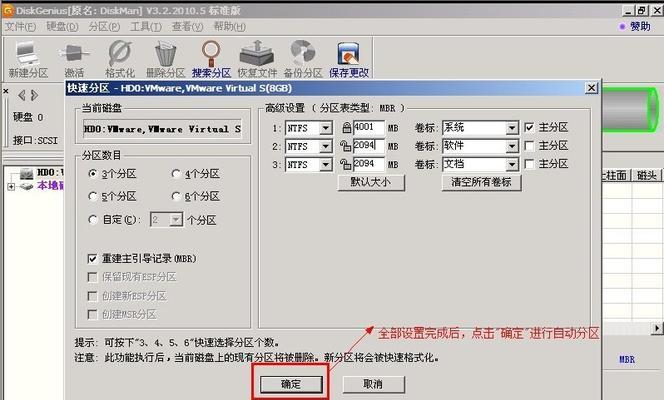The image size is (664, 400).
Task: Click the 清空所有卷标 button
Action: point(481,182)
